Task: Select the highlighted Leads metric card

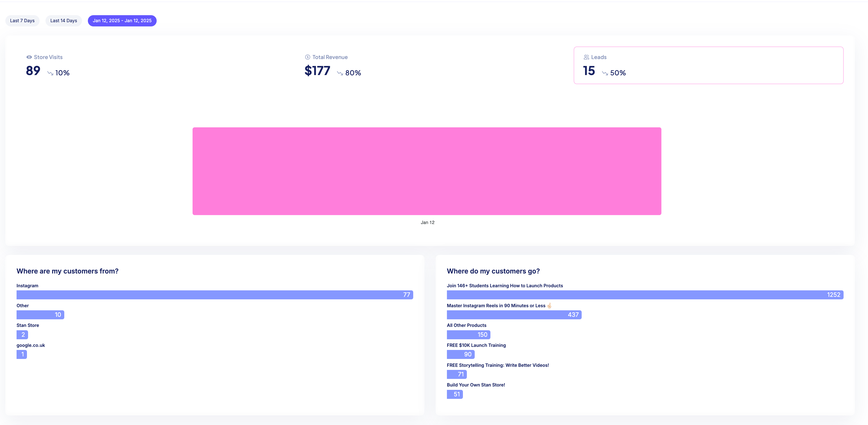Action: point(708,65)
